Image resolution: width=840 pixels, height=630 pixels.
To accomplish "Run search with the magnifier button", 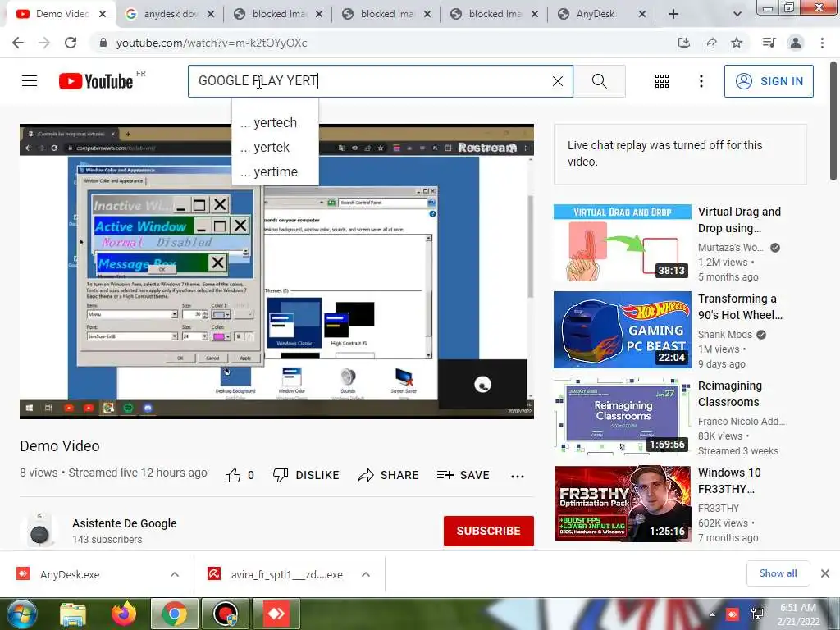I will pyautogui.click(x=600, y=81).
